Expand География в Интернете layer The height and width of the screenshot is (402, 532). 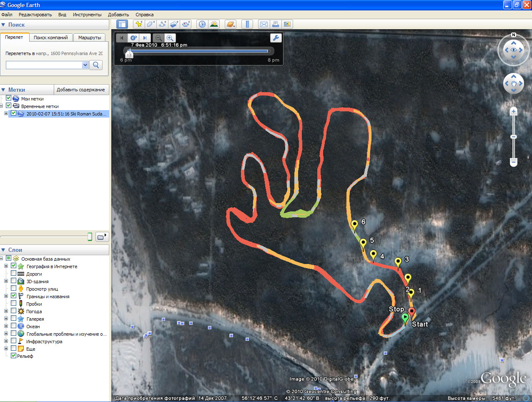[x=6, y=266]
